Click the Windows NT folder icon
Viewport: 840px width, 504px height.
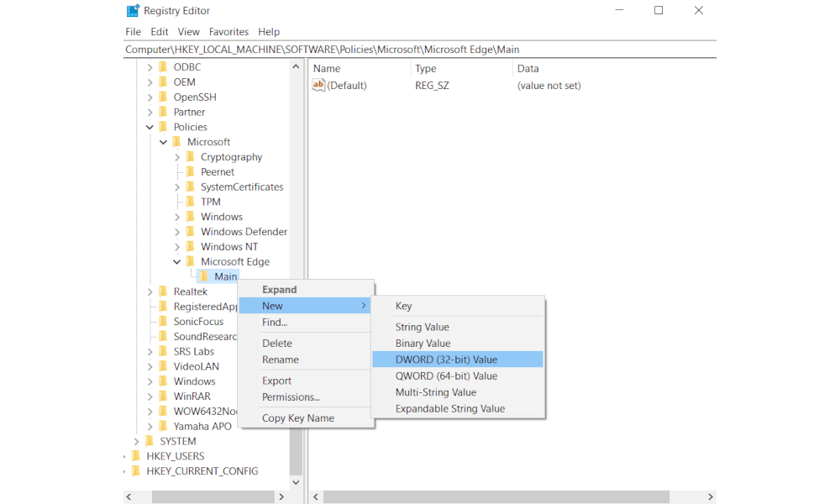pos(190,247)
